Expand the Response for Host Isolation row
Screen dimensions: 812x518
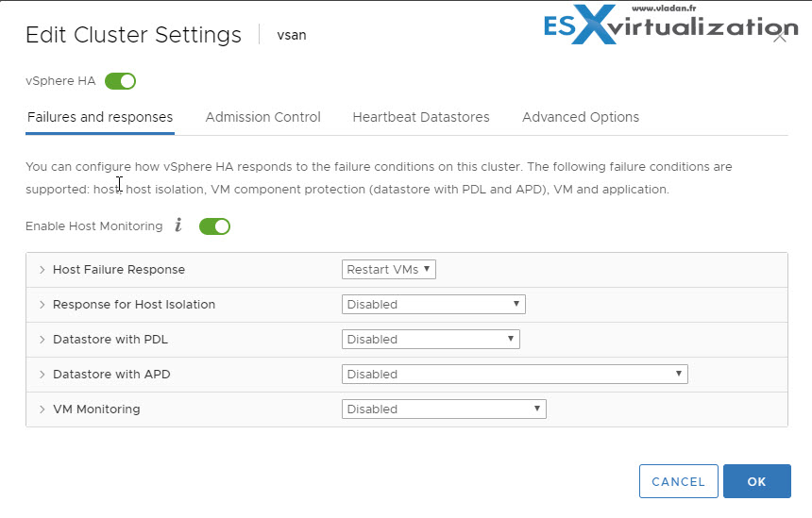coord(42,304)
